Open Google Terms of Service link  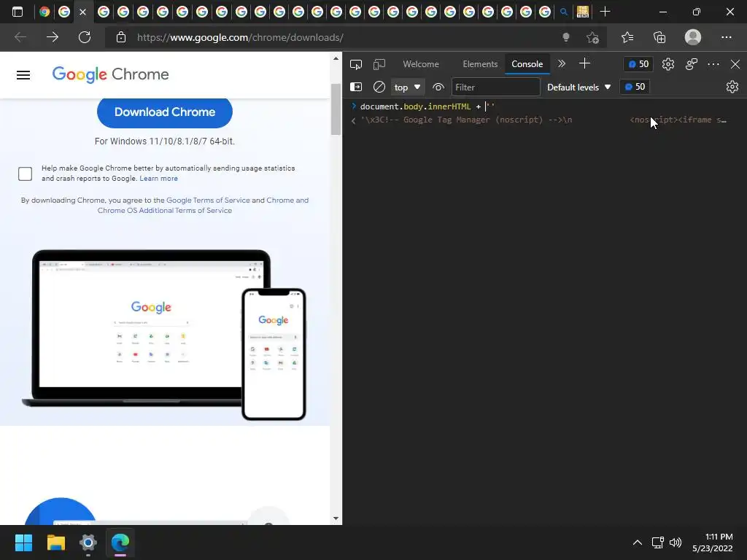click(x=208, y=201)
